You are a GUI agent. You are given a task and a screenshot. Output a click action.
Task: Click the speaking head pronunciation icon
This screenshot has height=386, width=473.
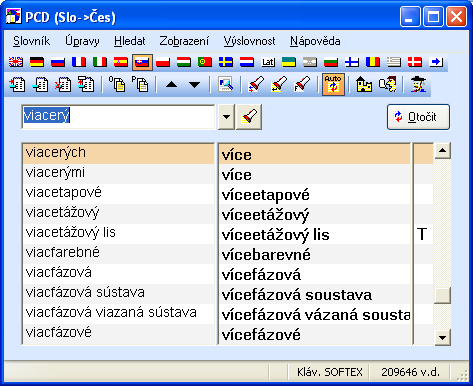click(x=388, y=84)
